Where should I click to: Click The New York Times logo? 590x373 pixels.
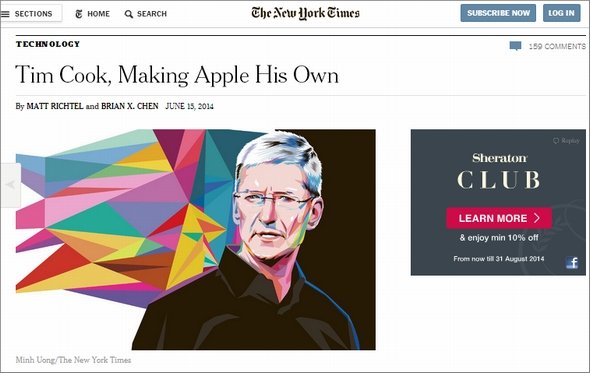click(306, 13)
